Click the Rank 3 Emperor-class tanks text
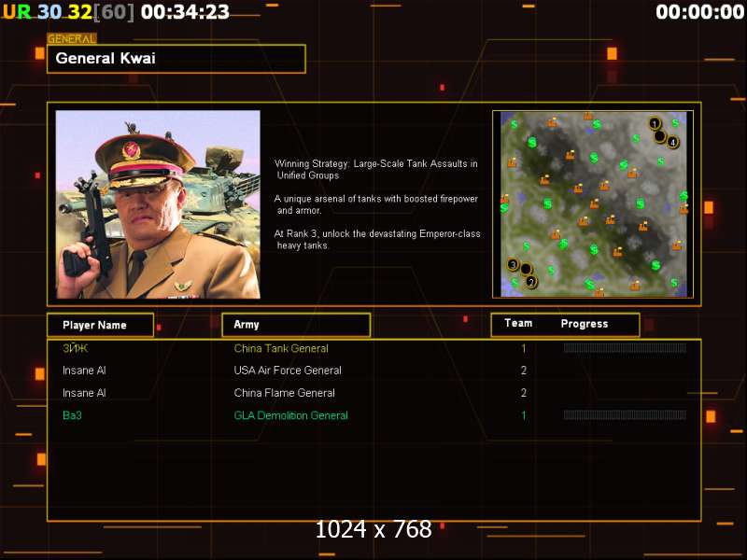 (377, 240)
